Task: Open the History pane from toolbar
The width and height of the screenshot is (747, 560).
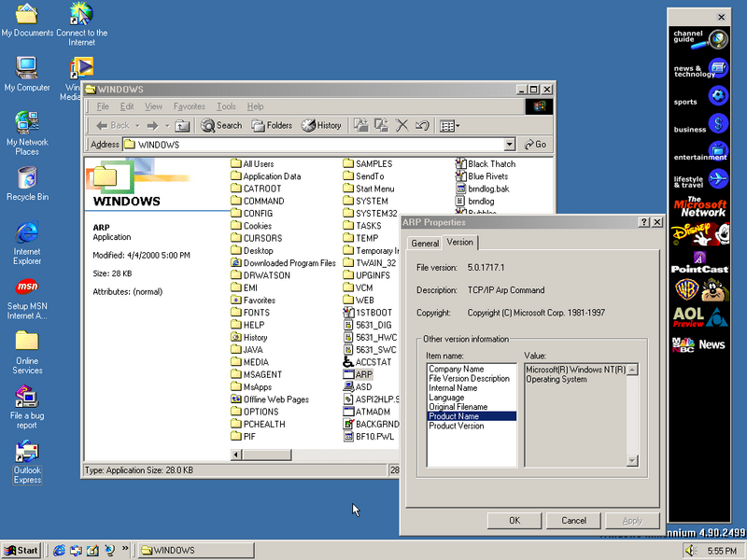Action: pyautogui.click(x=321, y=125)
